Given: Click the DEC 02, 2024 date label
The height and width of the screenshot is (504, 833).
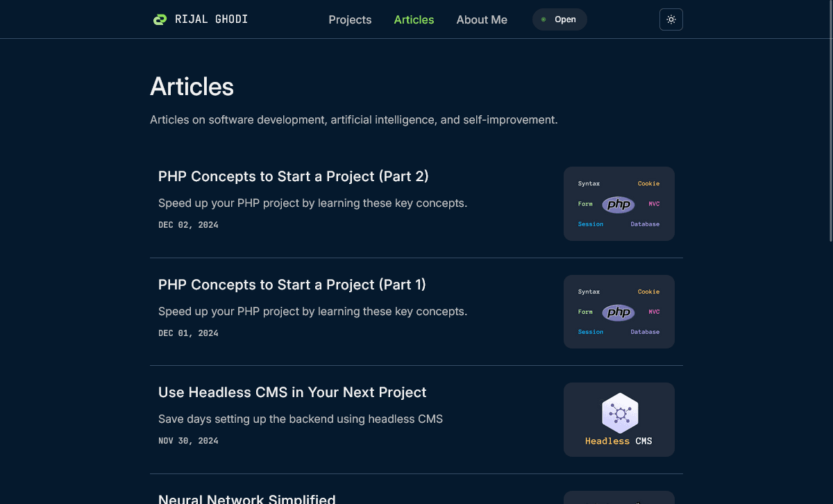Looking at the screenshot, I should point(188,225).
